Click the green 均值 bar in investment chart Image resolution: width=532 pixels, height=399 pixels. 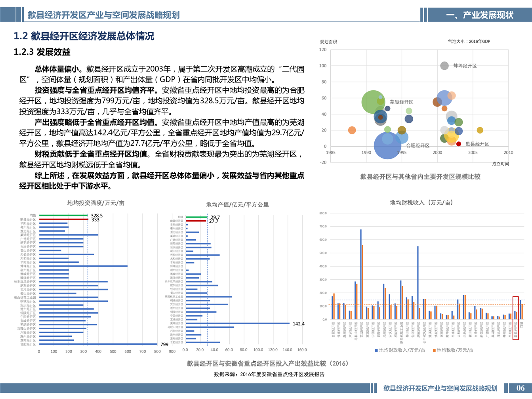[63, 216]
